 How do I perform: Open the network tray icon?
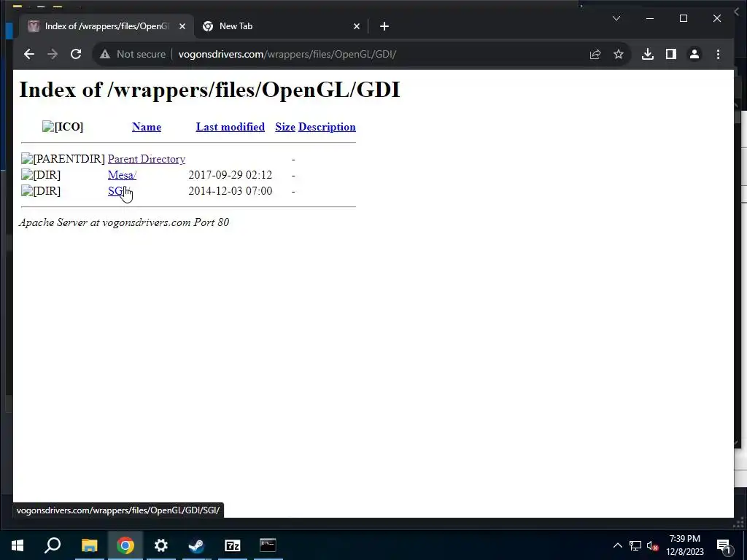635,545
